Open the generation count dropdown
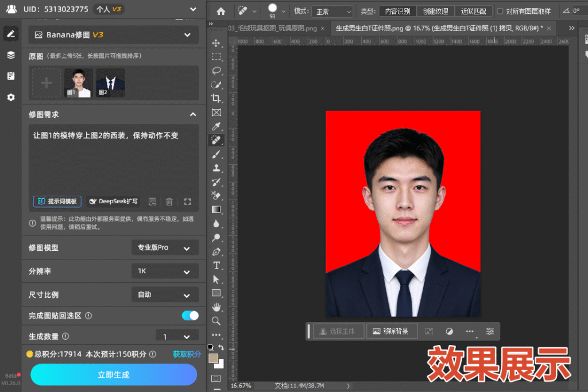Viewport: 588px width, 392px height. [177, 336]
